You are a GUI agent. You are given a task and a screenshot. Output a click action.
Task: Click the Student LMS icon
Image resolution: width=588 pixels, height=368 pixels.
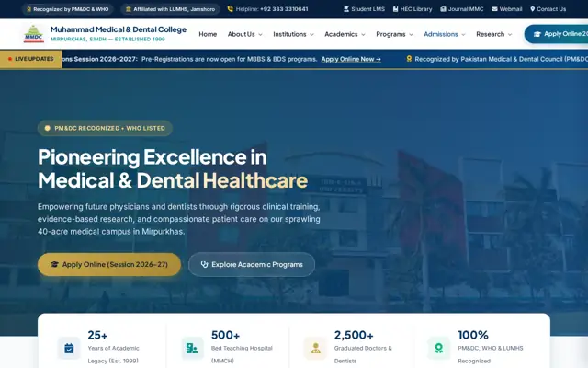[346, 9]
